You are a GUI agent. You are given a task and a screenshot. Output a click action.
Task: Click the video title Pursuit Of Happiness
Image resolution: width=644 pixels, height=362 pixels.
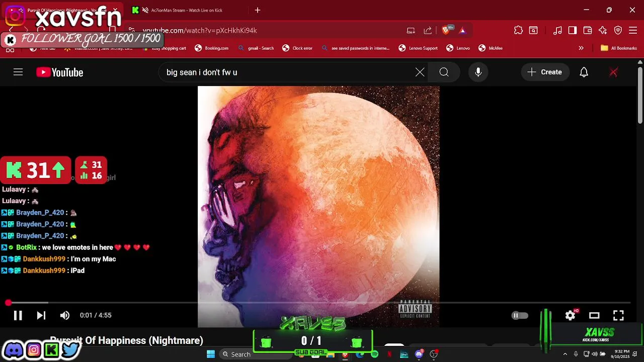click(x=126, y=340)
